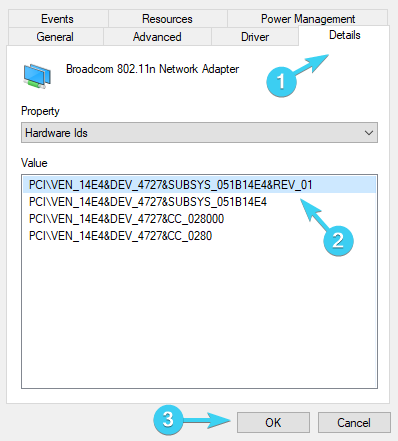Click the OK button
Viewport: 398px width, 441px height.
[x=273, y=423]
